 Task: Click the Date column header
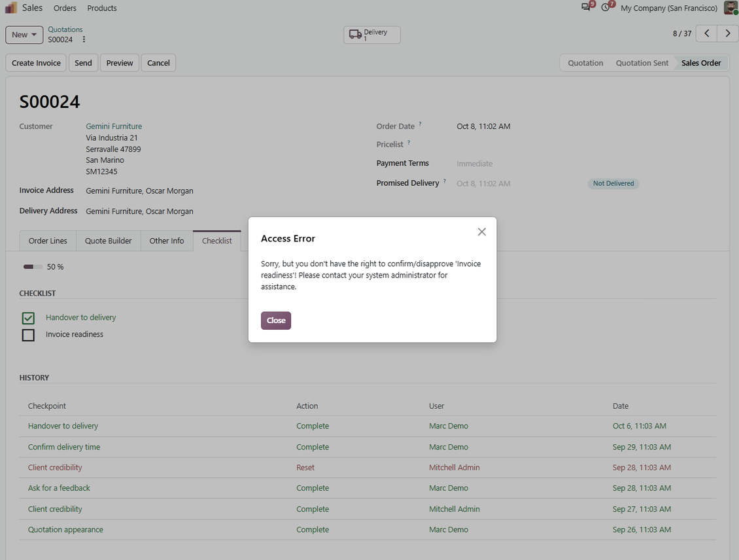coord(621,406)
